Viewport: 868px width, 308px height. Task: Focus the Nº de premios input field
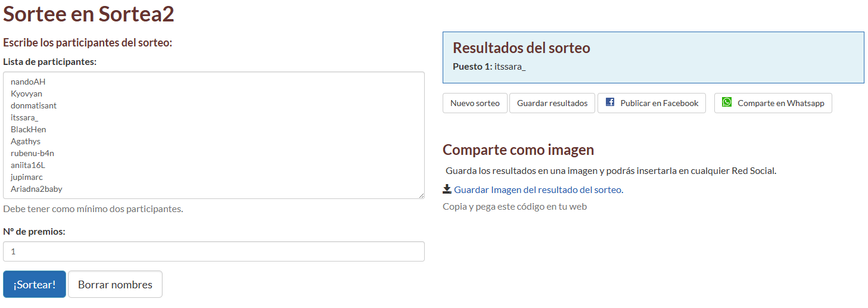(213, 251)
